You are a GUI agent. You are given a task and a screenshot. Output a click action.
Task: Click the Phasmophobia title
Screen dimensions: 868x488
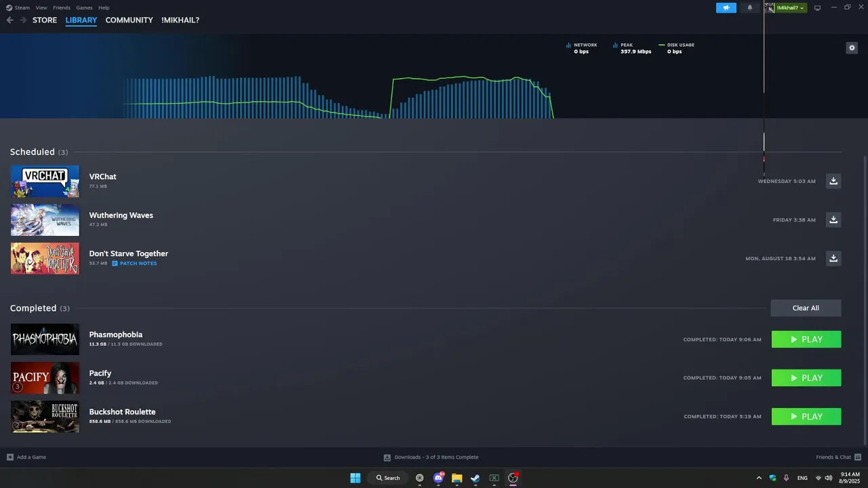coord(116,334)
